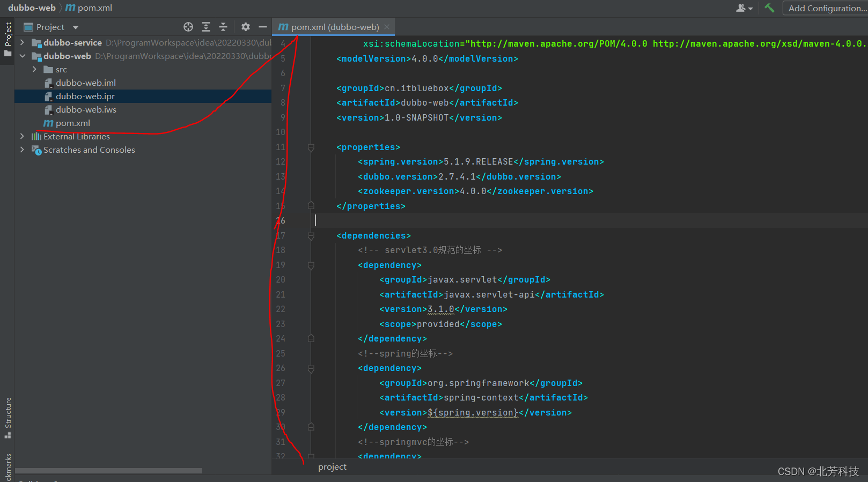Click Add Configuration button
868x482 pixels.
[826, 8]
